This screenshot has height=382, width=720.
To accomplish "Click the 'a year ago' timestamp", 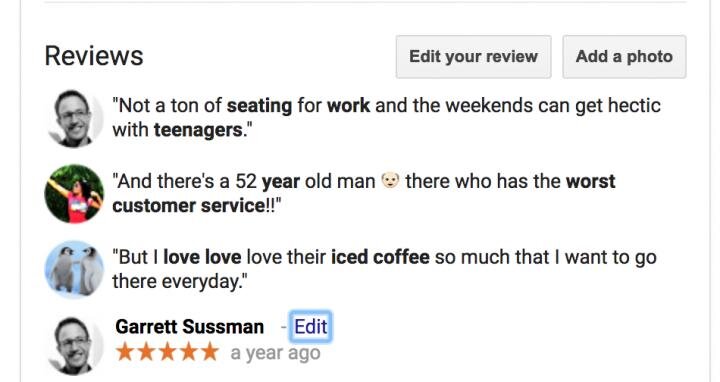I will [x=276, y=353].
